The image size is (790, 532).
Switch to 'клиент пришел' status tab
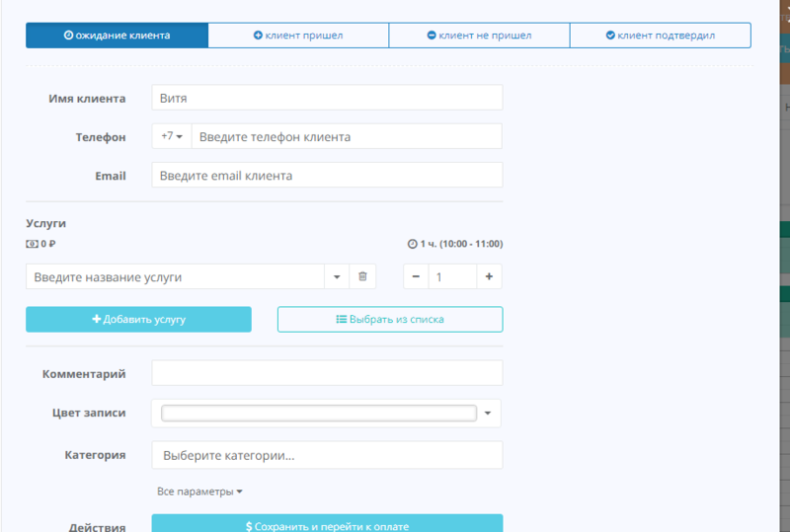(298, 36)
